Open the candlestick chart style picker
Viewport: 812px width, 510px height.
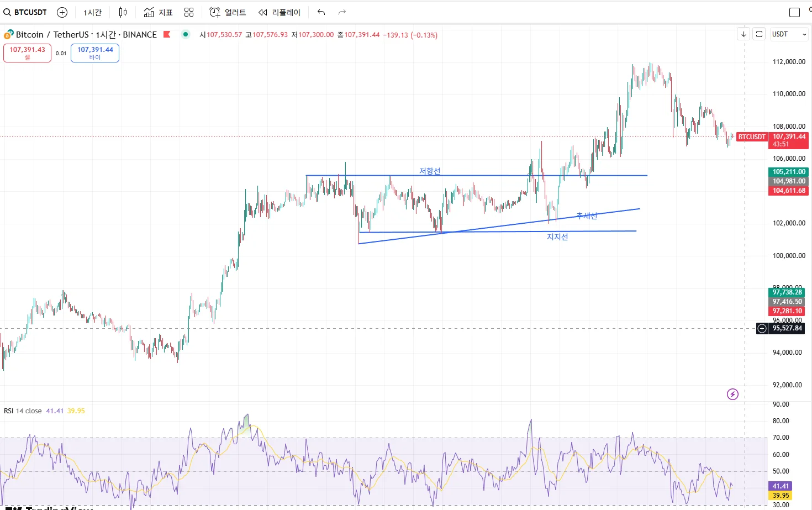point(123,12)
